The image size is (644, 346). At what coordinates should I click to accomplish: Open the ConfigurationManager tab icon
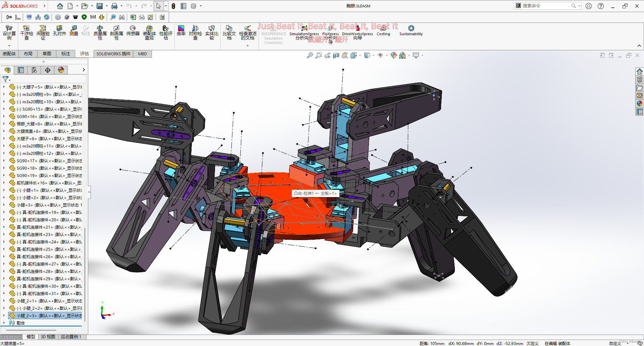point(34,70)
